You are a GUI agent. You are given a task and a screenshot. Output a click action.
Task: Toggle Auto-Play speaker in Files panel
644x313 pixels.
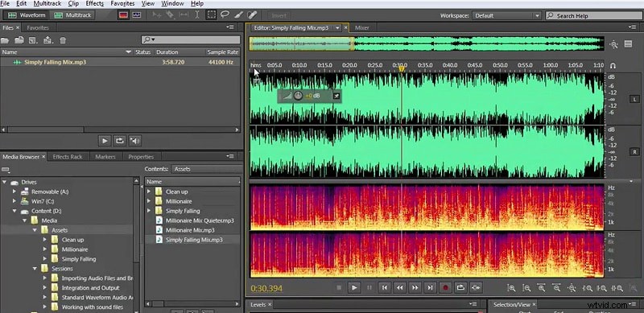tap(134, 141)
